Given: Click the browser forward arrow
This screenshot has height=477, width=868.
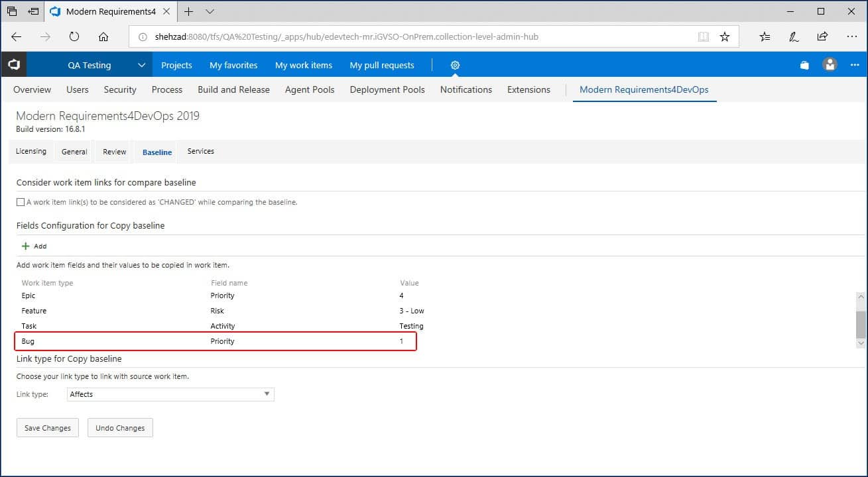Looking at the screenshot, I should (x=45, y=37).
